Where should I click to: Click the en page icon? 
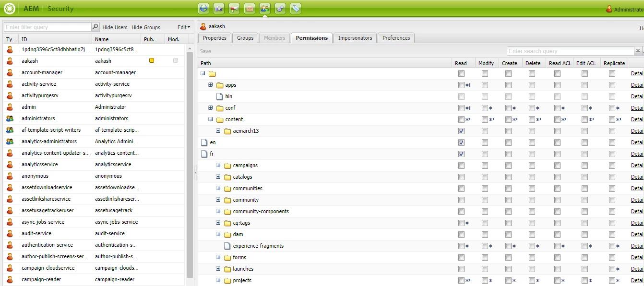click(204, 142)
